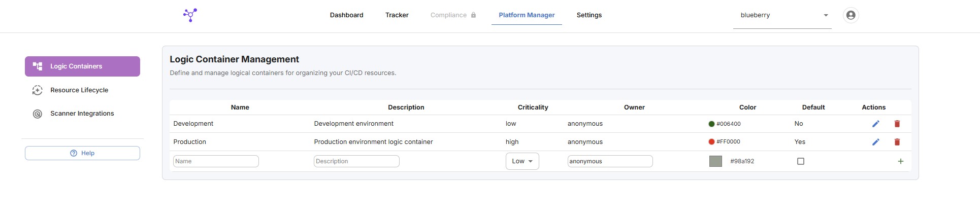Click the Actions column header
The height and width of the screenshot is (217, 980).
874,107
